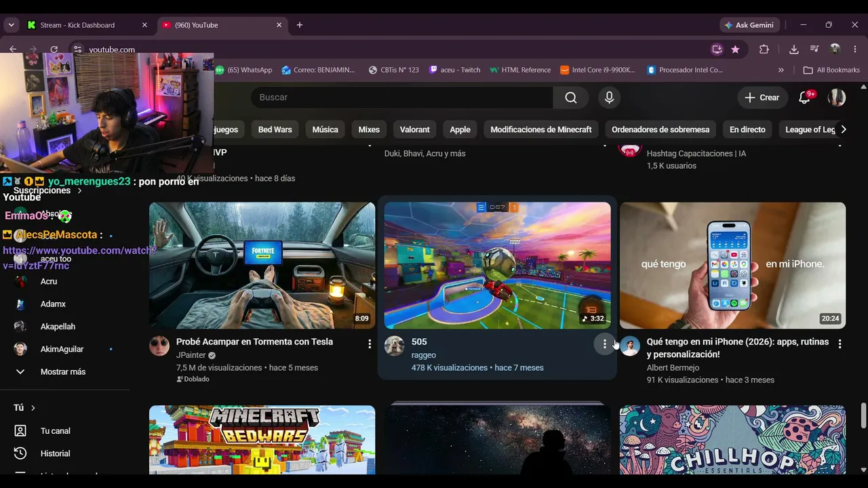Screen dimensions: 868x488
Task: Select the Apple filter chip
Action: (x=460, y=129)
